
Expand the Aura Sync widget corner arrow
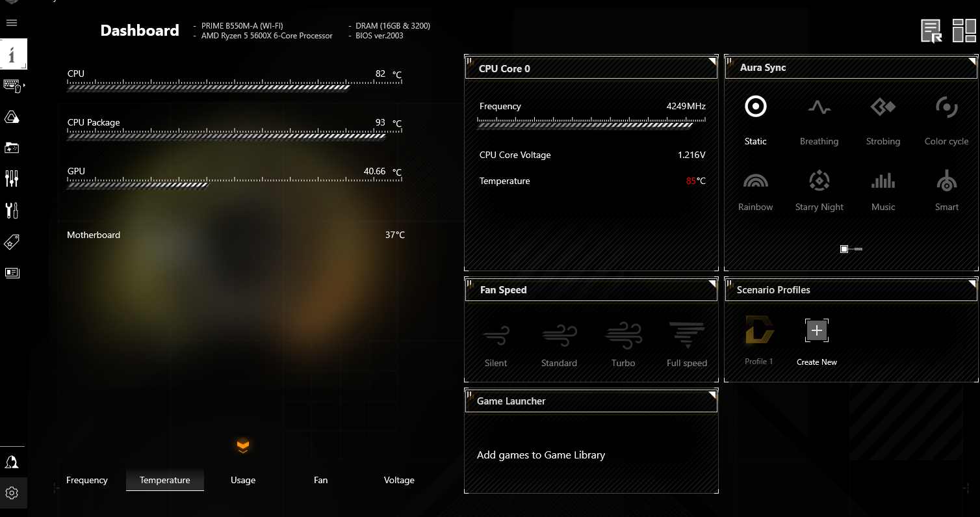click(x=972, y=61)
